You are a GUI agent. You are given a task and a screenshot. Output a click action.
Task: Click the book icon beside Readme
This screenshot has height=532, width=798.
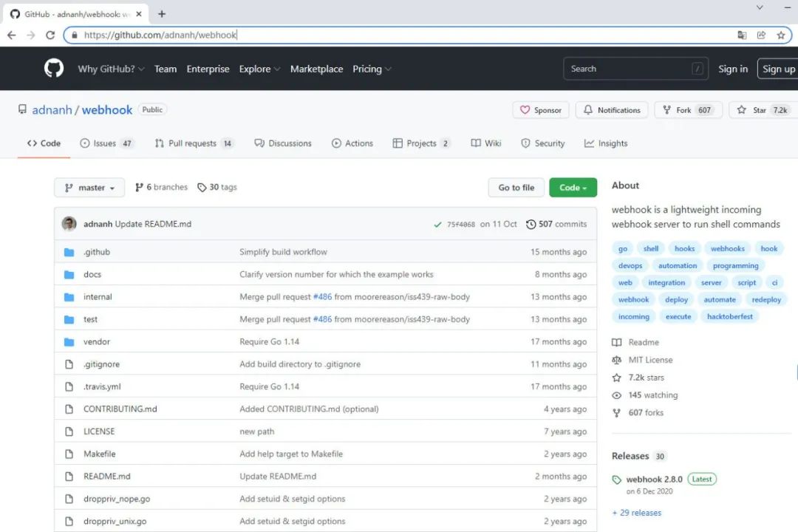tap(617, 342)
